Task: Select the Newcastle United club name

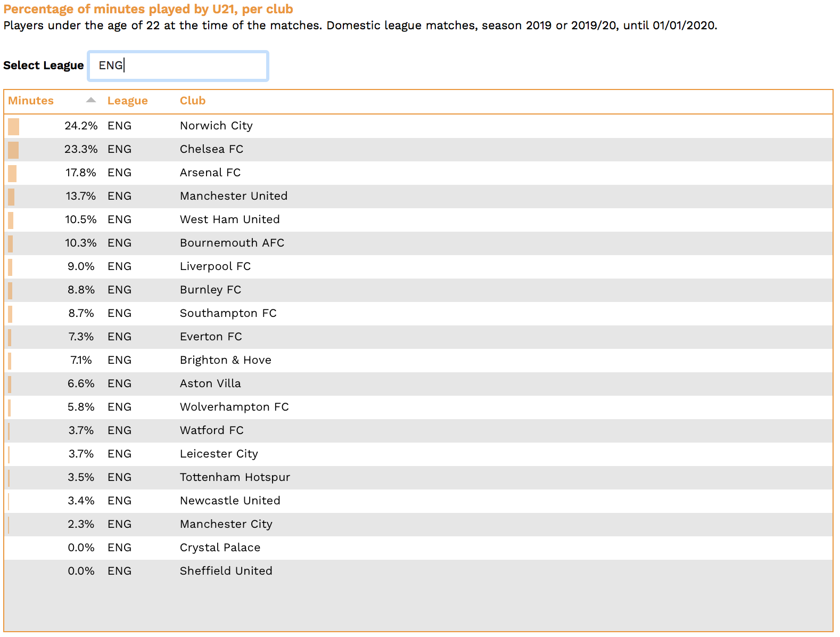Action: coord(230,501)
